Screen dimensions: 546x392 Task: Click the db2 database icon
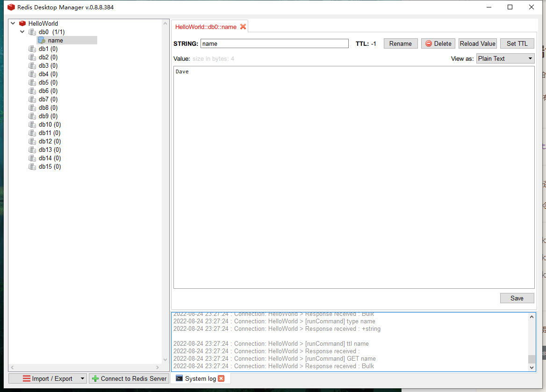pos(32,57)
